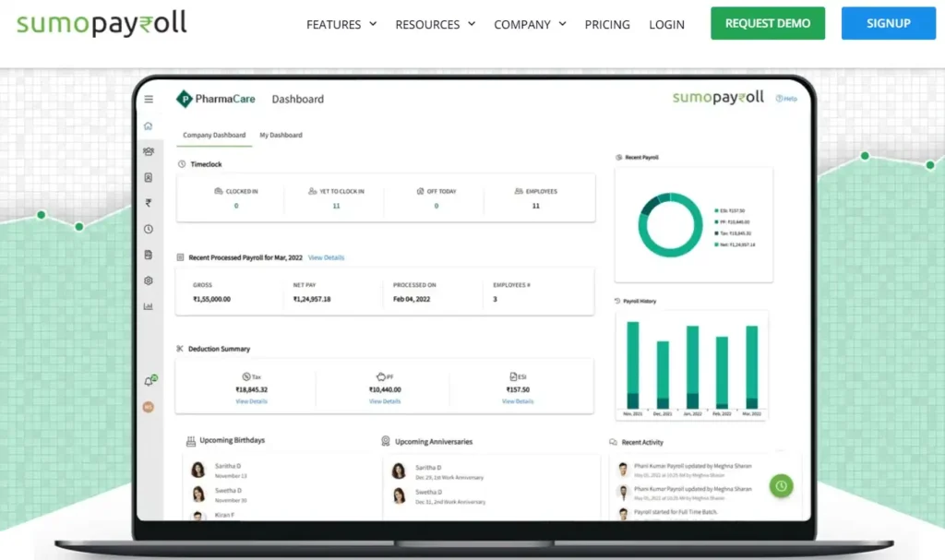The image size is (945, 560).
Task: Click the PF legend color swatch
Action: [x=716, y=221]
